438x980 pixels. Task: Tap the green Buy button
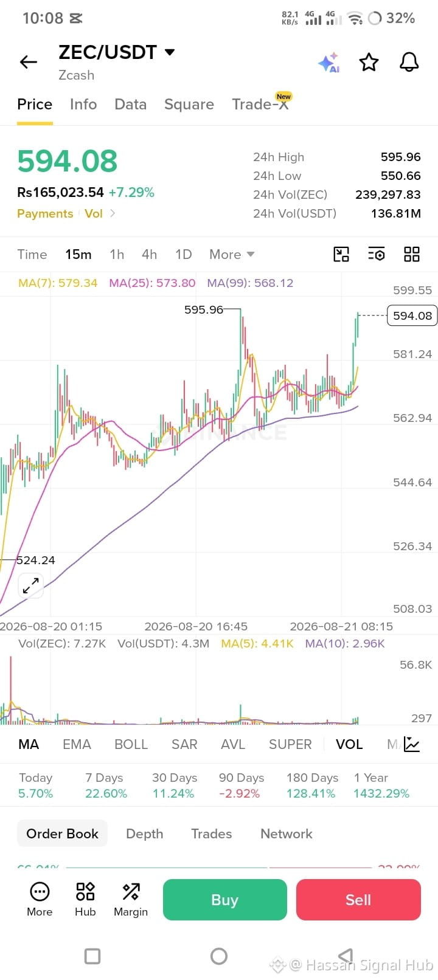click(224, 900)
